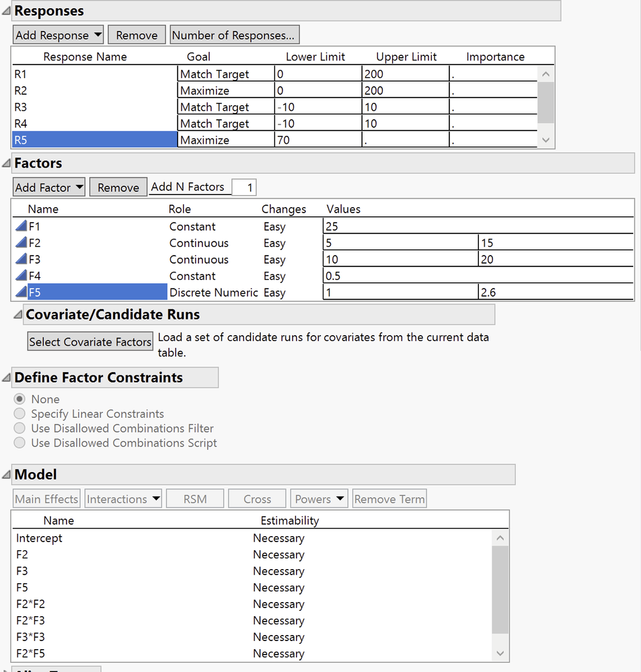Open the Add Response dropdown
This screenshot has height=672, width=641.
pos(58,34)
